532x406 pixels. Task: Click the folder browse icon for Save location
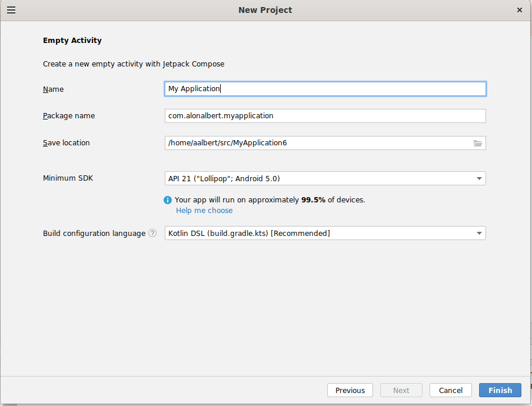(478, 143)
